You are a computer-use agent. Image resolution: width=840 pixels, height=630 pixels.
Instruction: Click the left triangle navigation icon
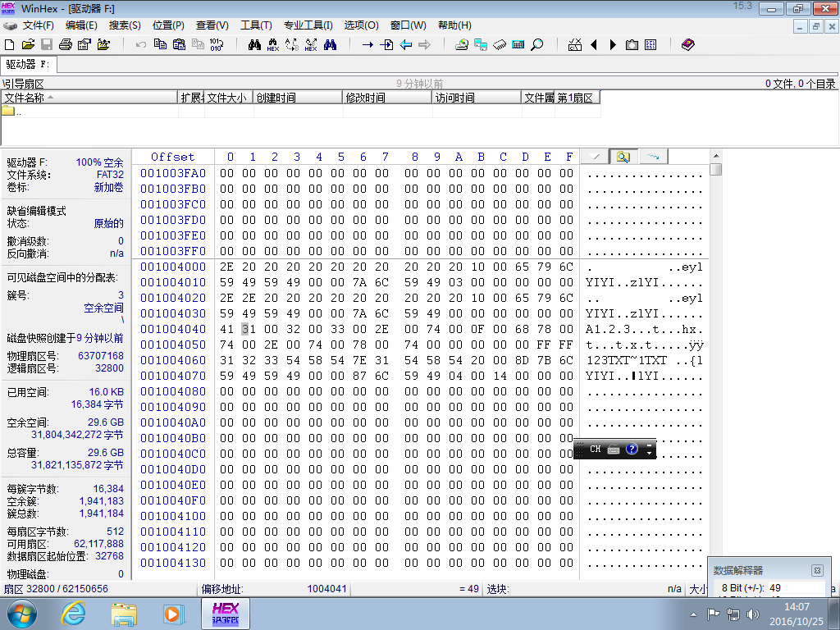click(x=594, y=44)
